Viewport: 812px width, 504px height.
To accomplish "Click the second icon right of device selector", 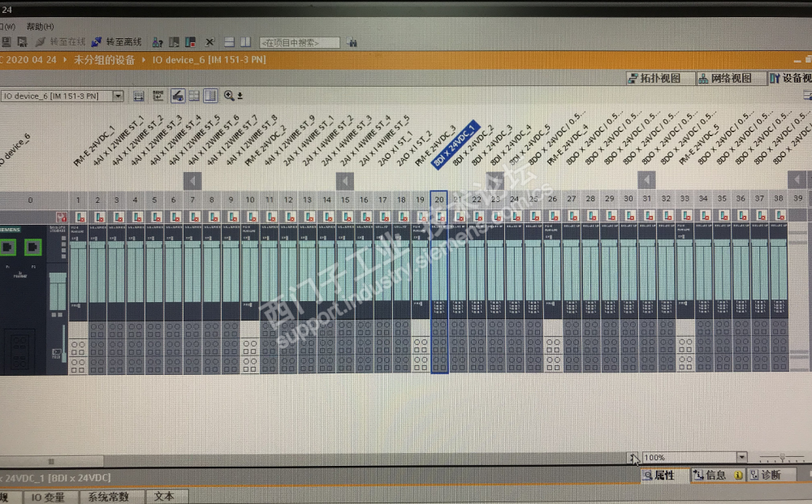I will click(158, 96).
